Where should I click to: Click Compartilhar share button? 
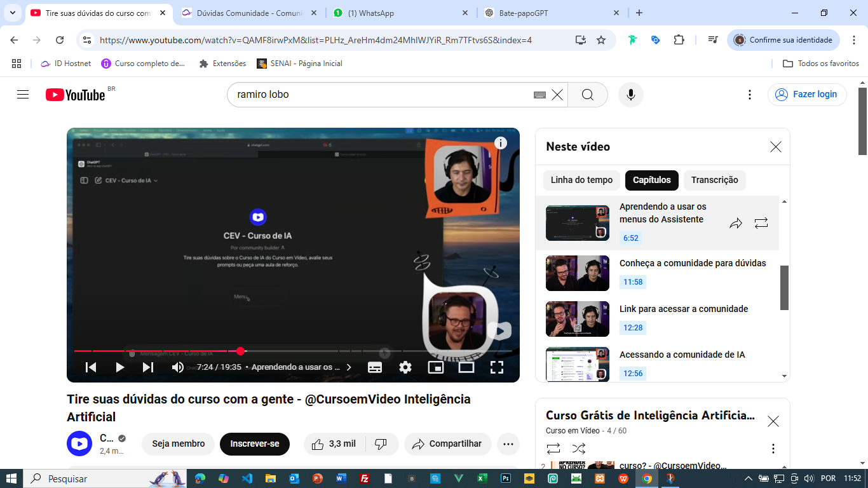(448, 444)
